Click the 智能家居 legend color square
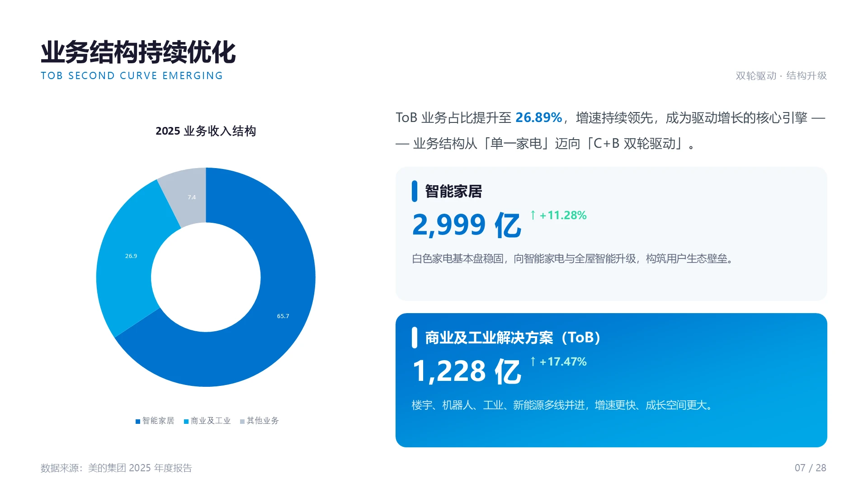Viewport: 868px width, 488px height. [138, 422]
